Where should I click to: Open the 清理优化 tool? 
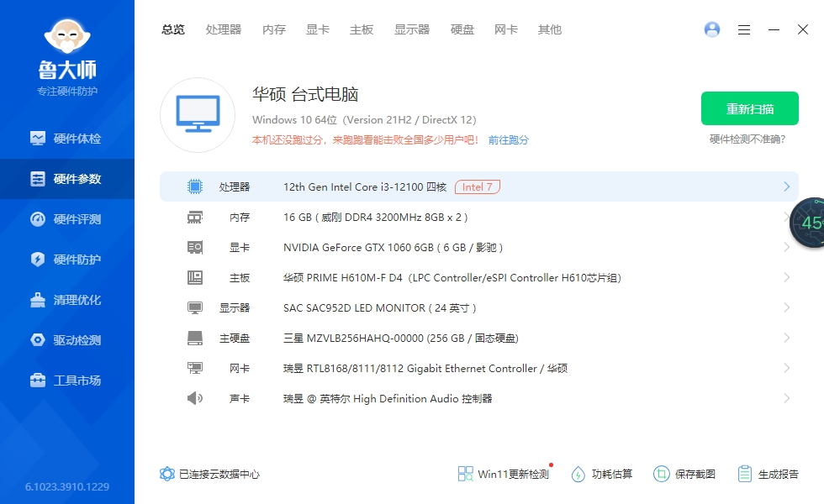67,299
